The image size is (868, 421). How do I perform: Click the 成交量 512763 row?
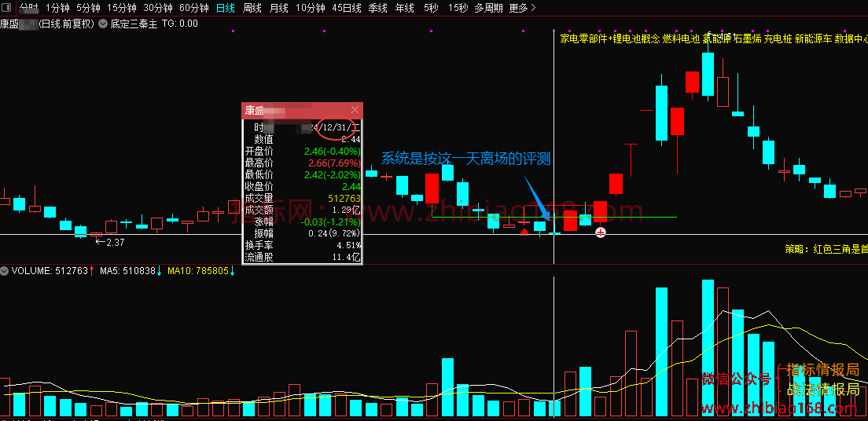point(303,198)
